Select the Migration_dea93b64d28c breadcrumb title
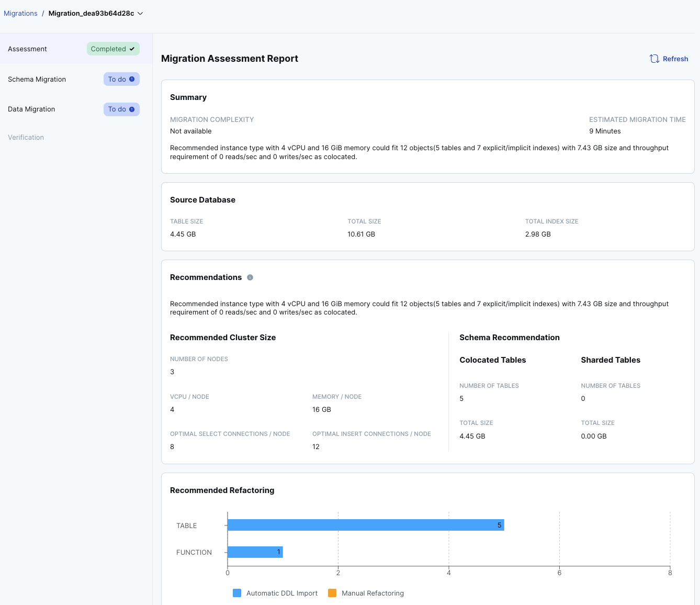 91,13
